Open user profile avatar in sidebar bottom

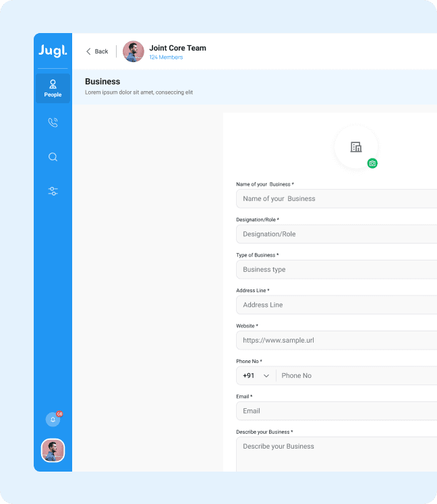[x=53, y=450]
